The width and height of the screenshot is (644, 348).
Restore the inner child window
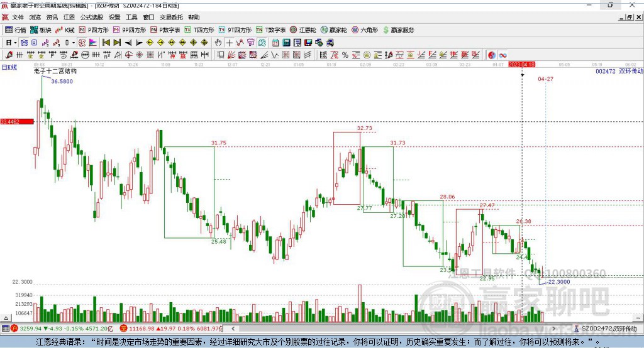[x=630, y=17]
